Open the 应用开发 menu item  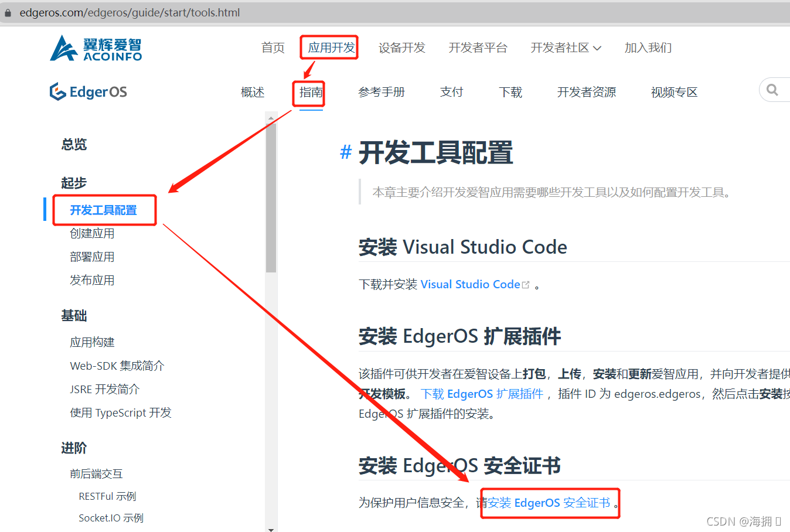pos(329,47)
